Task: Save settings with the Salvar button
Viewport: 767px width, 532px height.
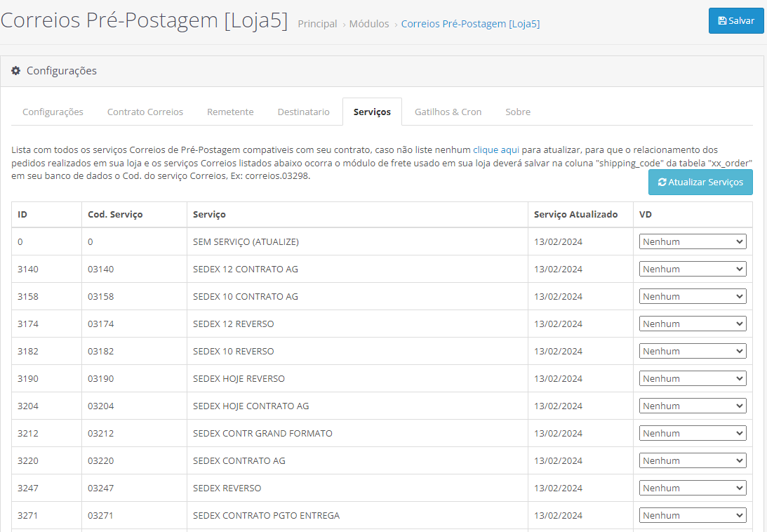Action: [x=735, y=20]
